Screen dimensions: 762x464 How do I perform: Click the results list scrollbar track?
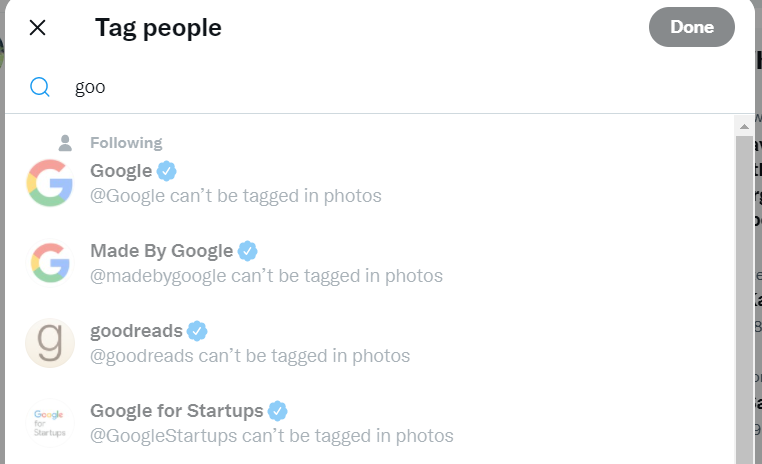(x=743, y=300)
